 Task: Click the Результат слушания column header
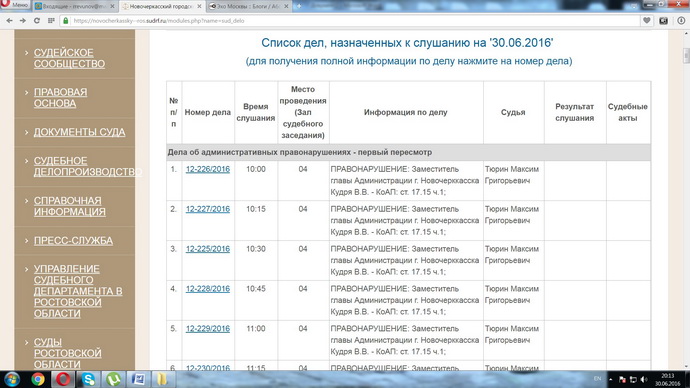coord(574,113)
